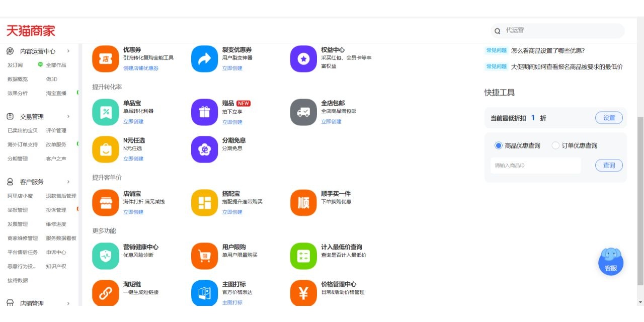Screen dimensions: 644x322
Task: Click 立即创建 under 裂变优惠券
Action: pyautogui.click(x=232, y=68)
